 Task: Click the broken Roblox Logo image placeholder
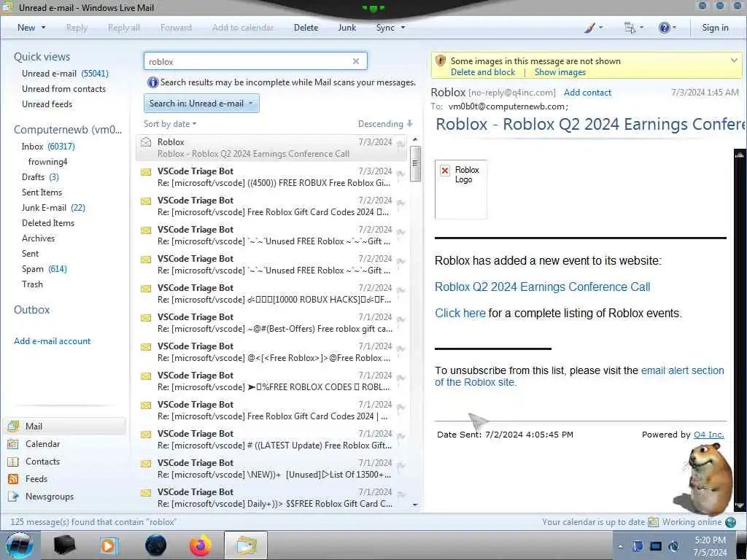click(461, 189)
